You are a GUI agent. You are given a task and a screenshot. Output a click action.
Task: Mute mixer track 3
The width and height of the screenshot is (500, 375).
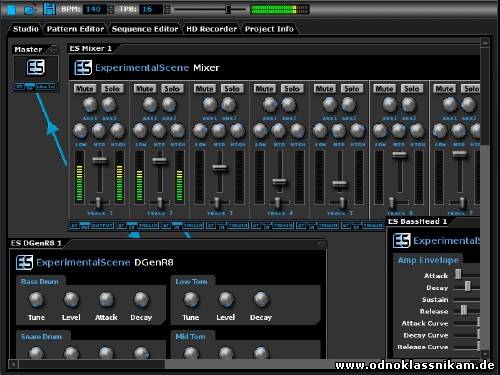pyautogui.click(x=204, y=89)
